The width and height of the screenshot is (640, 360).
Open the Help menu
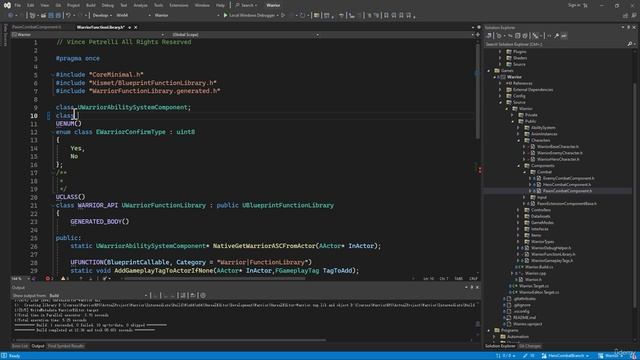tap(220, 5)
